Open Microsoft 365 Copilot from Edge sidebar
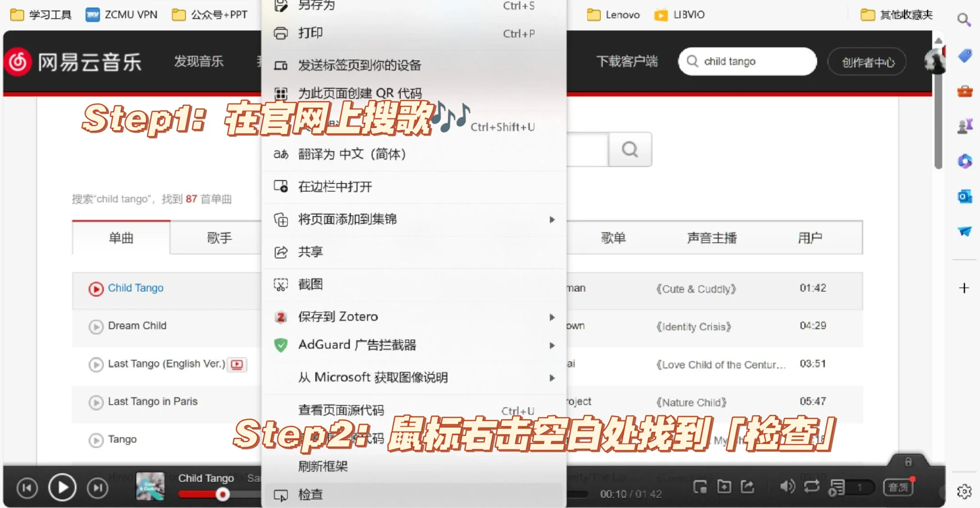This screenshot has width=980, height=508. click(965, 161)
